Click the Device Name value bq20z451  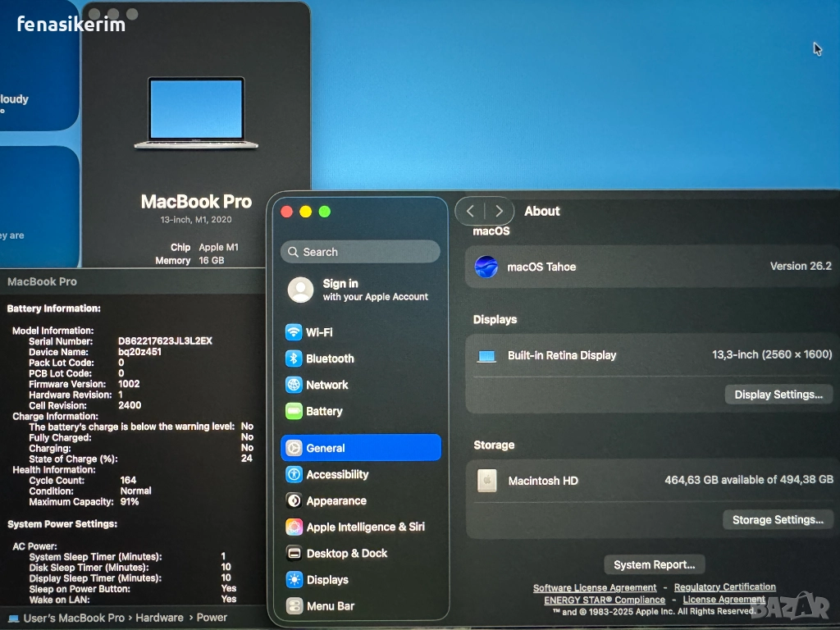pyautogui.click(x=139, y=351)
